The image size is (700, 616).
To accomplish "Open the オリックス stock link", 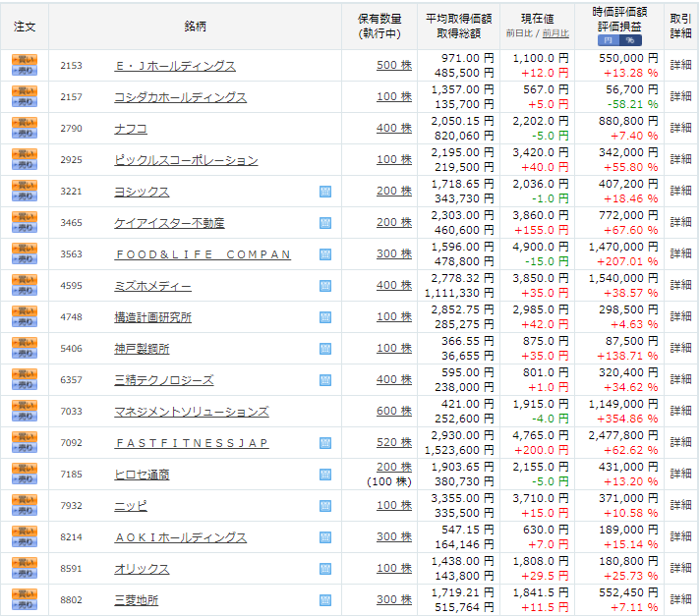I will click(142, 569).
